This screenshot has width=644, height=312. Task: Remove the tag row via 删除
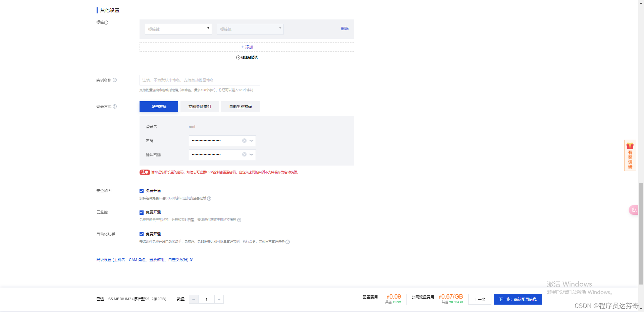click(x=345, y=28)
